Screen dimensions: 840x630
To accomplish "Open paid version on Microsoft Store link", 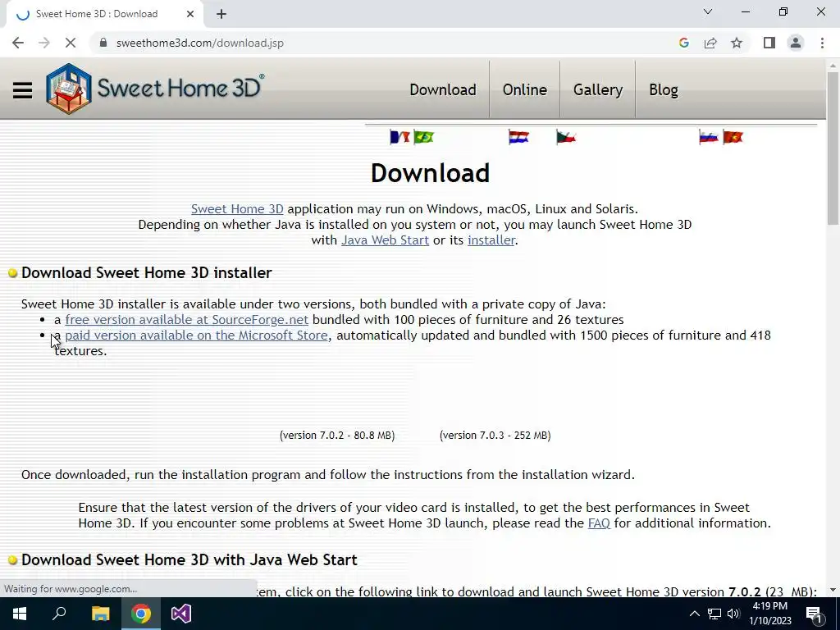I will pos(196,336).
